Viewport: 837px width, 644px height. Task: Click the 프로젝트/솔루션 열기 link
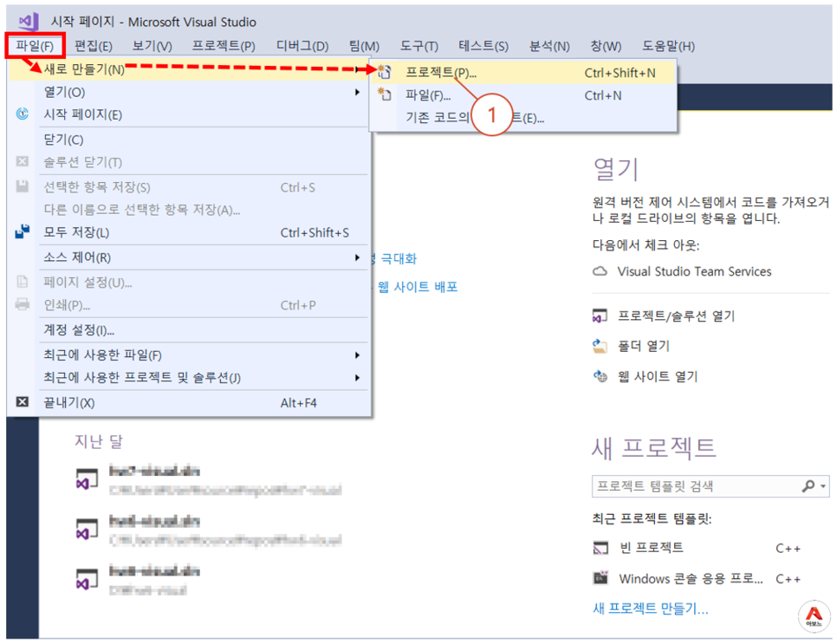click(676, 316)
